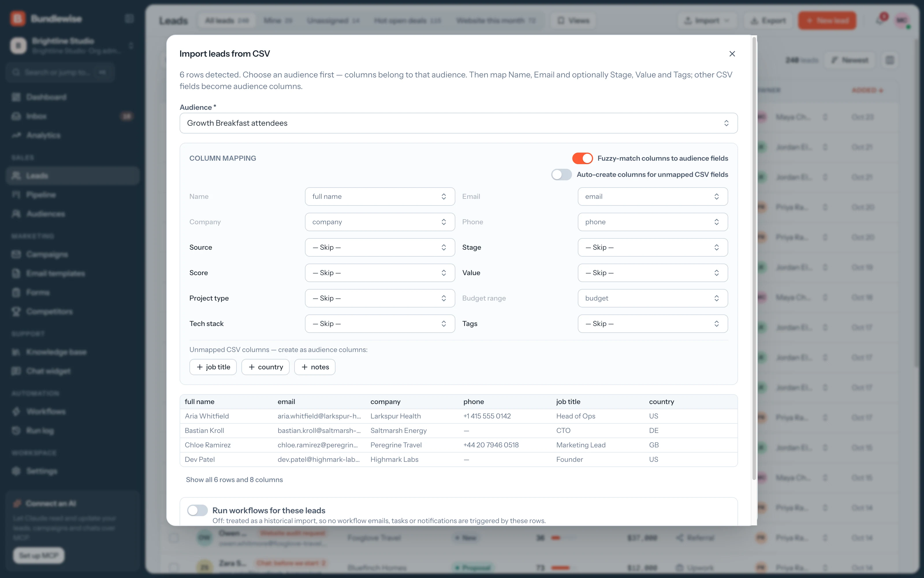
Task: Choose a CSV column for Score
Action: pyautogui.click(x=380, y=273)
